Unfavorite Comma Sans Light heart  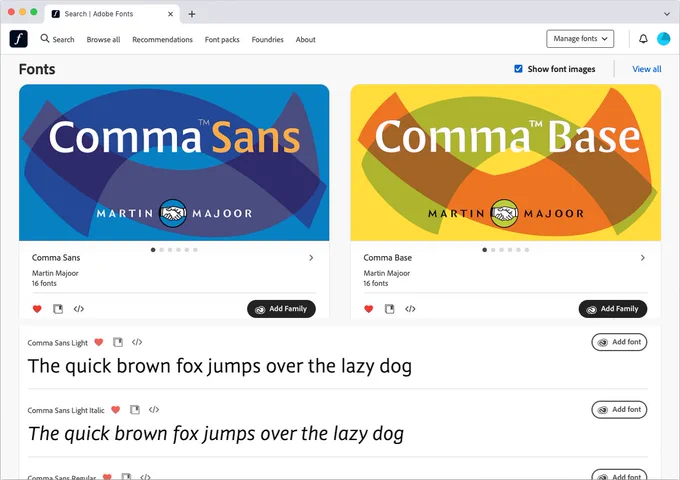99,342
